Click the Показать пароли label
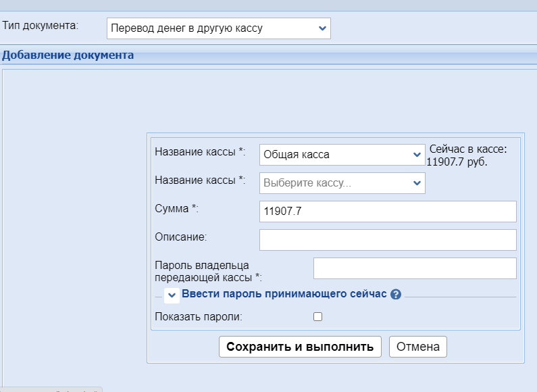Screen dimensions: 537x392 (x=198, y=316)
